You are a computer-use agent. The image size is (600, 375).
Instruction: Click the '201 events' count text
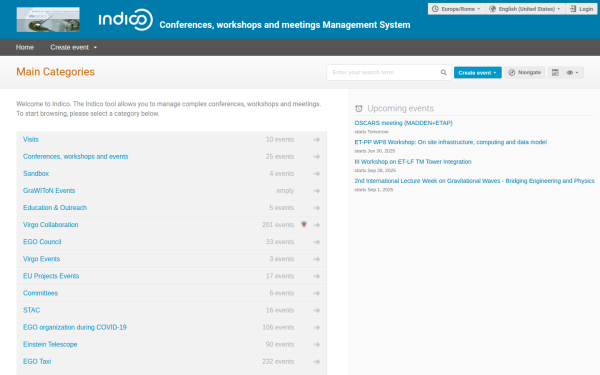coord(278,225)
